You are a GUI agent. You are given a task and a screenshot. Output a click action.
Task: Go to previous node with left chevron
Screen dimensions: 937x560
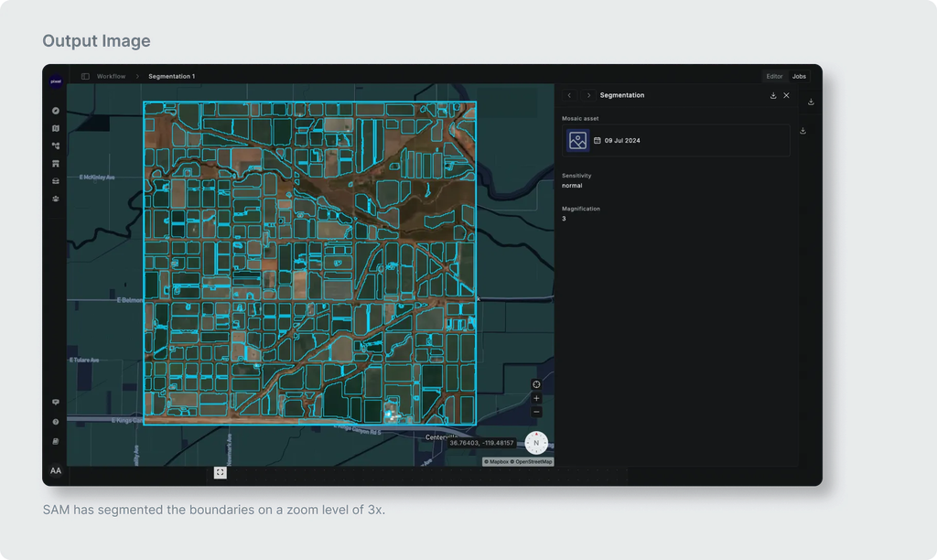[x=569, y=95]
